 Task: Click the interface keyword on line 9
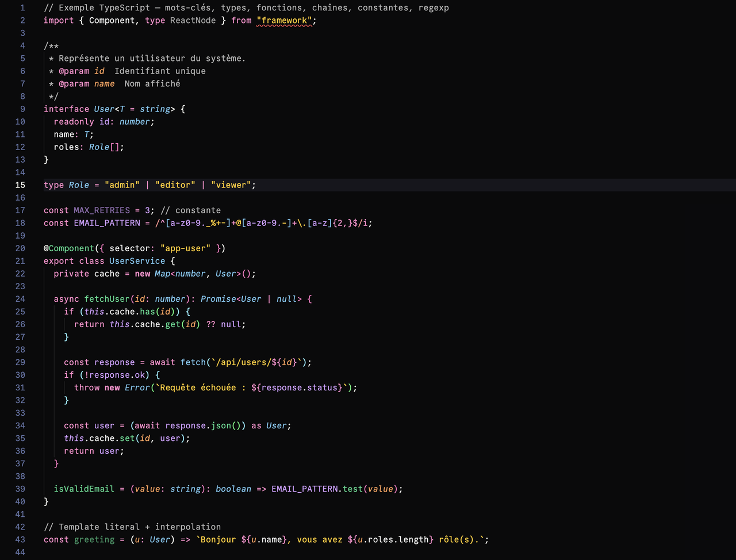67,109
